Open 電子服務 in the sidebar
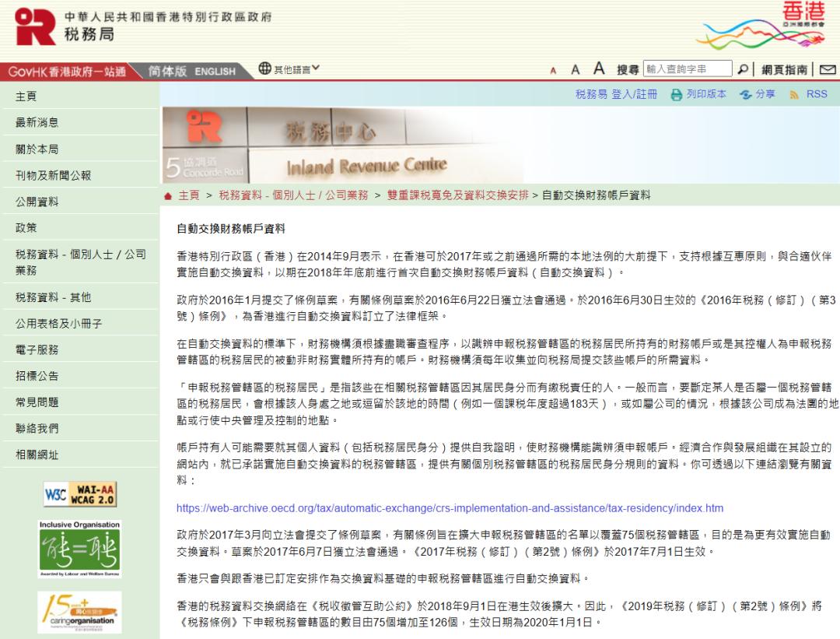This screenshot has width=840, height=639. point(81,349)
